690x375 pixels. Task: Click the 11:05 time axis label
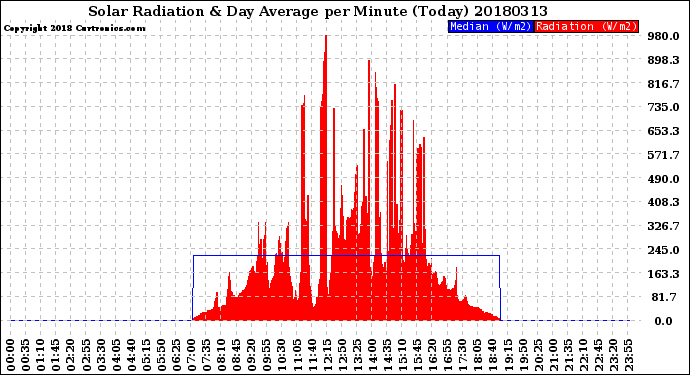tap(297, 355)
